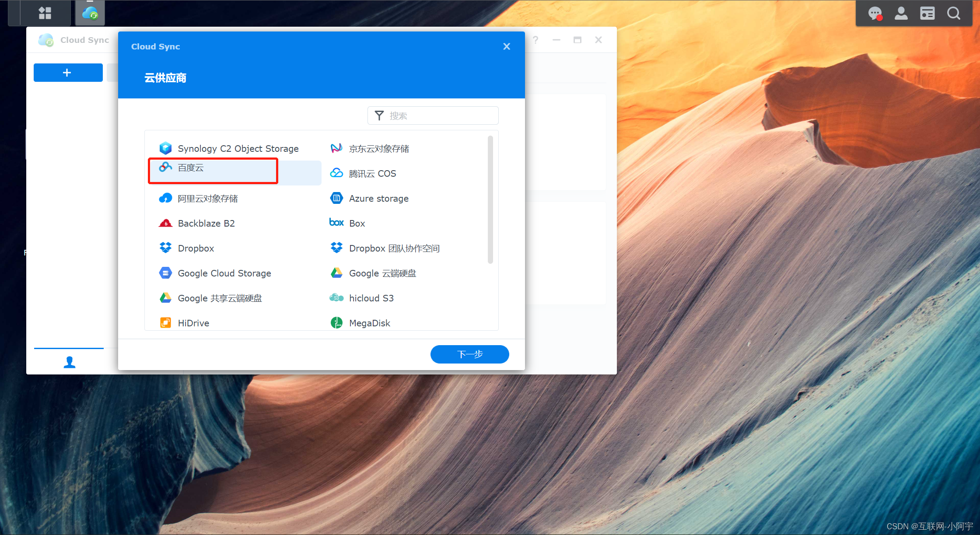Select 腾讯云 COS provider
Image resolution: width=980 pixels, height=535 pixels.
372,174
